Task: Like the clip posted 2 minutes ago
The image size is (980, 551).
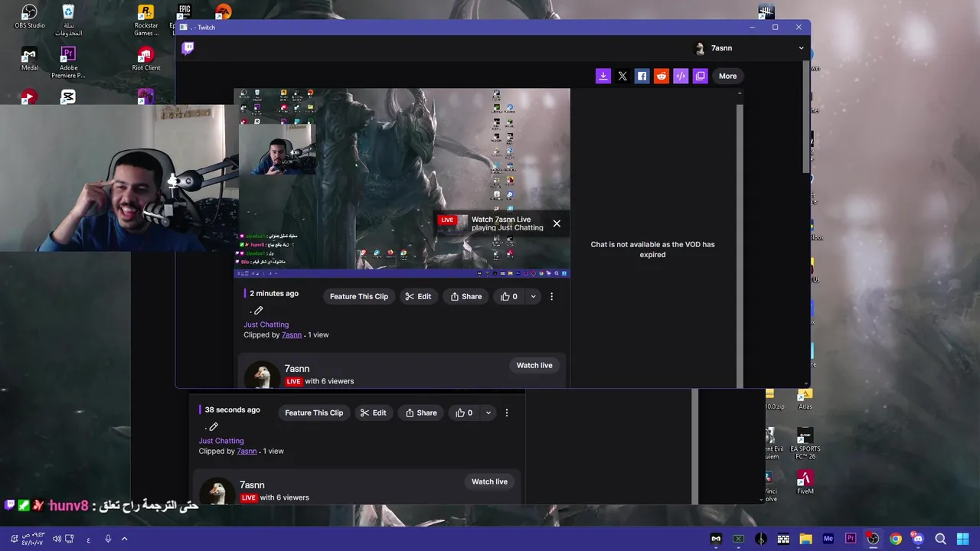Action: (x=509, y=296)
